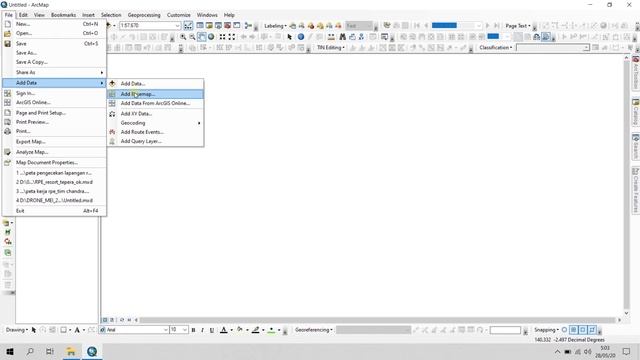The height and width of the screenshot is (360, 640).
Task: Click the Fixed Zoom In icon
Action: click(x=222, y=37)
